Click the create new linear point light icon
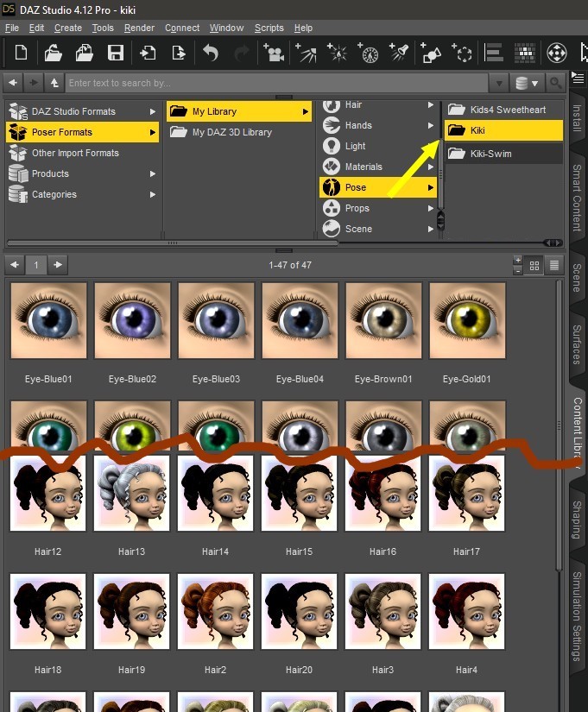This screenshot has width=588, height=712. click(369, 53)
